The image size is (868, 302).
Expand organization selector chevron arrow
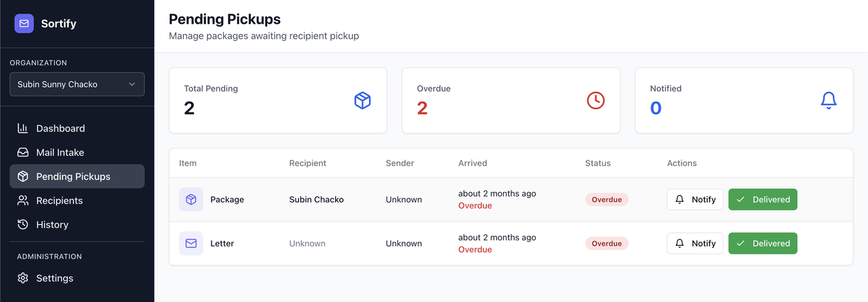(x=132, y=85)
